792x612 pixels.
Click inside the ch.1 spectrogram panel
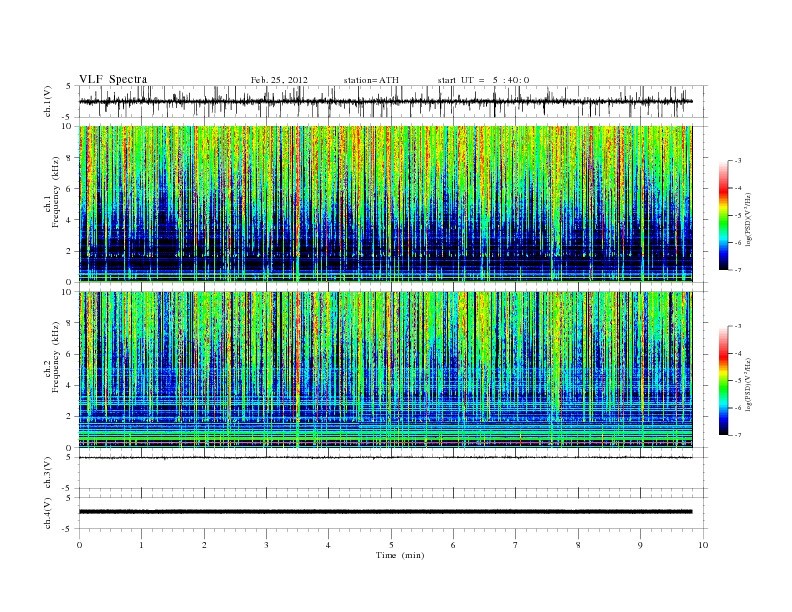[385, 204]
